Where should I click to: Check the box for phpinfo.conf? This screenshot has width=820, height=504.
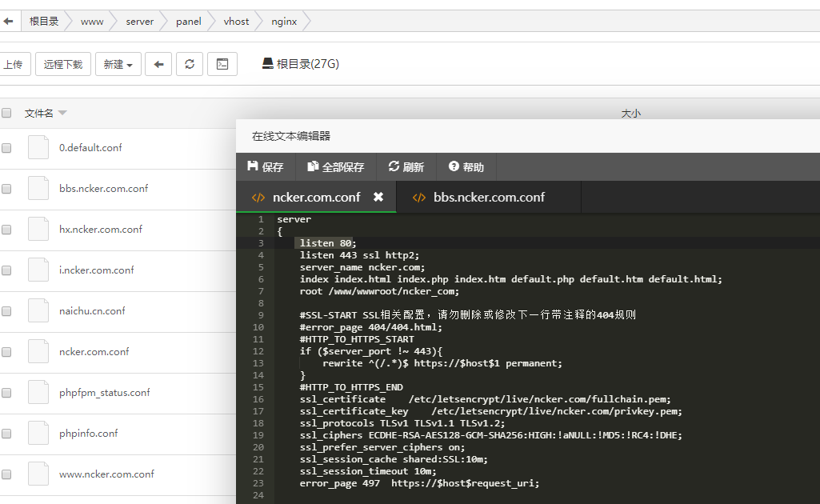[6, 434]
